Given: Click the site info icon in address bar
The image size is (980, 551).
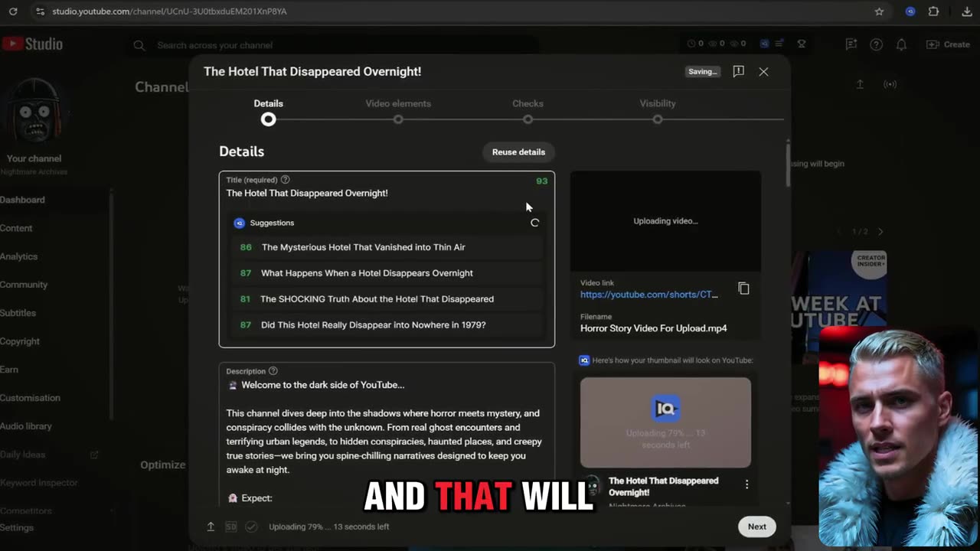Looking at the screenshot, I should click(39, 11).
